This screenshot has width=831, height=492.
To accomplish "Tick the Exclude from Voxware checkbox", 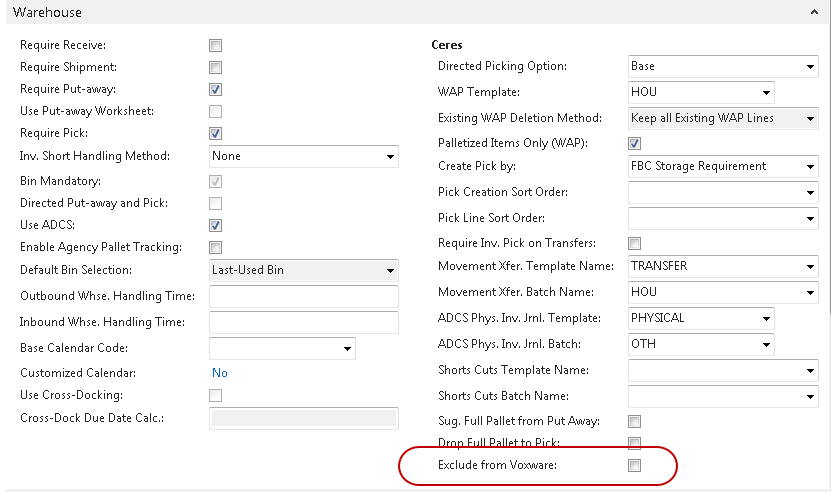I will click(x=634, y=466).
